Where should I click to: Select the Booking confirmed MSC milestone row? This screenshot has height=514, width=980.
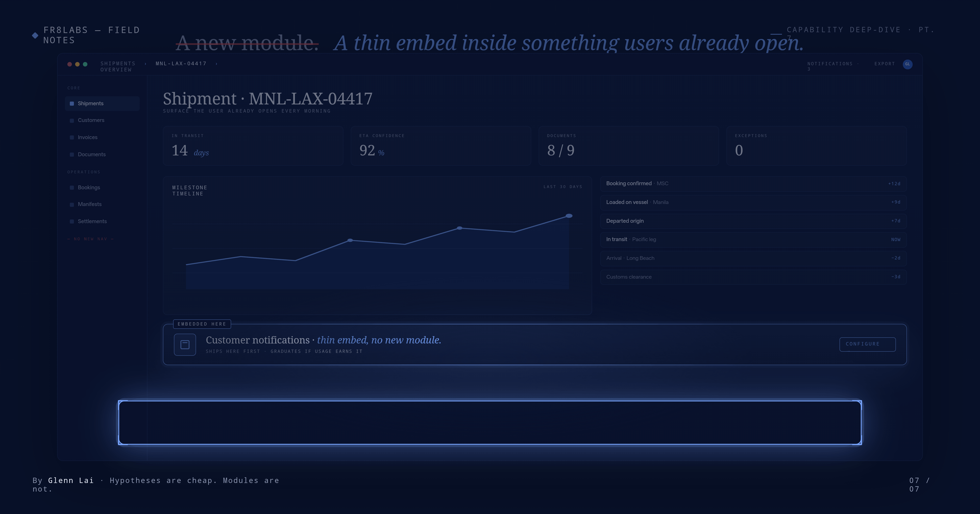753,184
